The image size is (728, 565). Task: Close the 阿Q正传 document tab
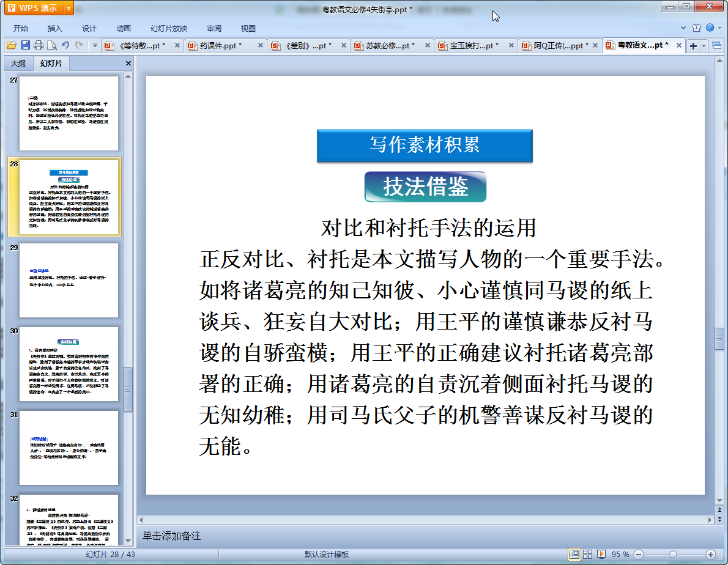[x=595, y=45]
